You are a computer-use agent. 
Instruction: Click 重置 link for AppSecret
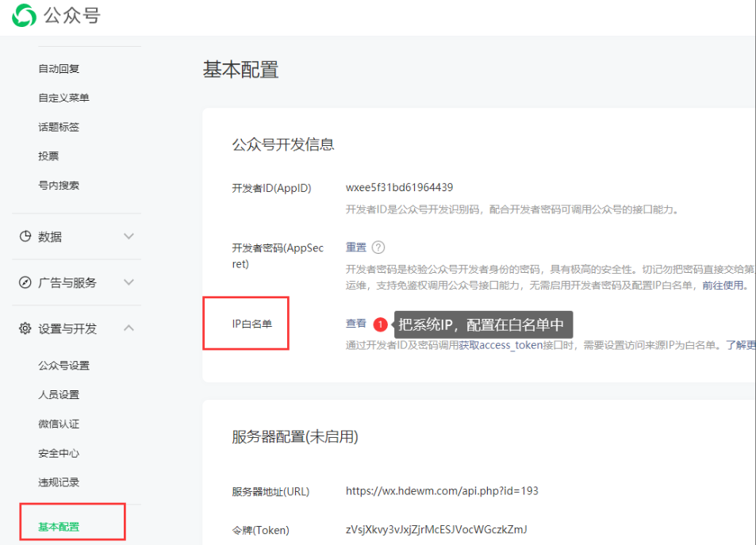pyautogui.click(x=356, y=248)
